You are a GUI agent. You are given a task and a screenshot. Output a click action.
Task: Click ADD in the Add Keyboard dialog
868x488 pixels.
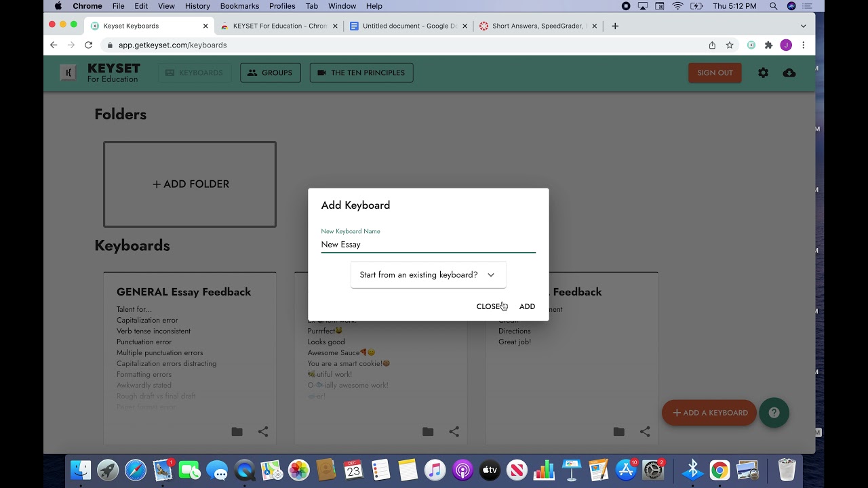(527, 306)
